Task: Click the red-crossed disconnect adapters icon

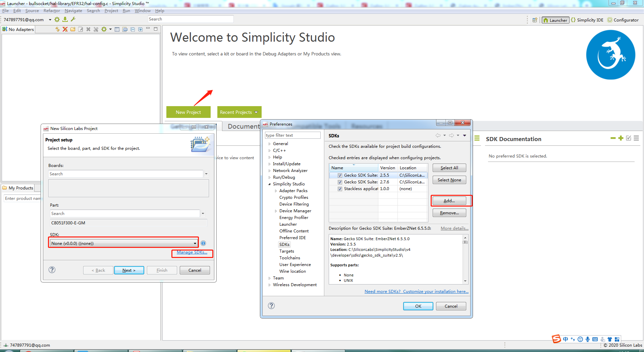Action: click(x=65, y=29)
